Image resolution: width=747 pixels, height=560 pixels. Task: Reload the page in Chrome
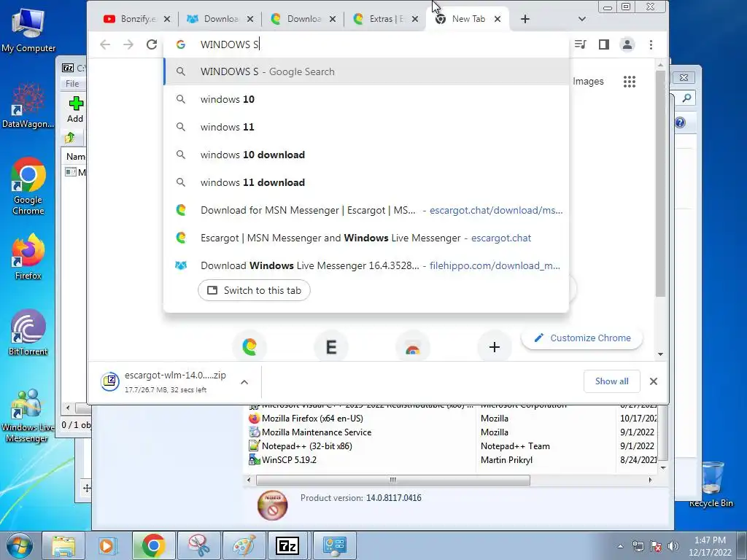152,44
